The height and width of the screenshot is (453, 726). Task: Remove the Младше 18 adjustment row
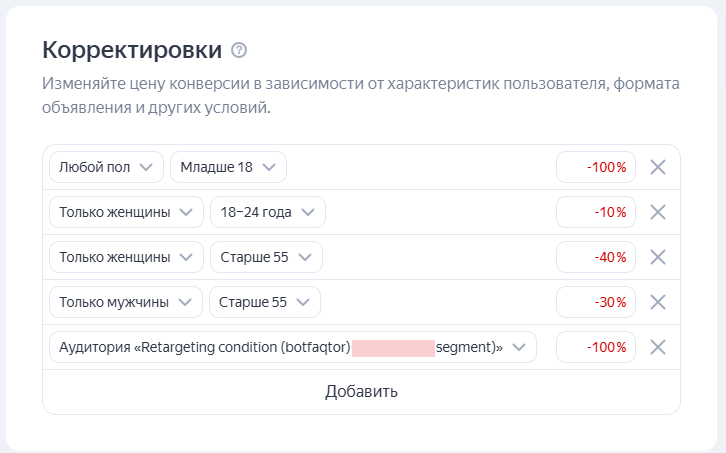click(x=657, y=167)
